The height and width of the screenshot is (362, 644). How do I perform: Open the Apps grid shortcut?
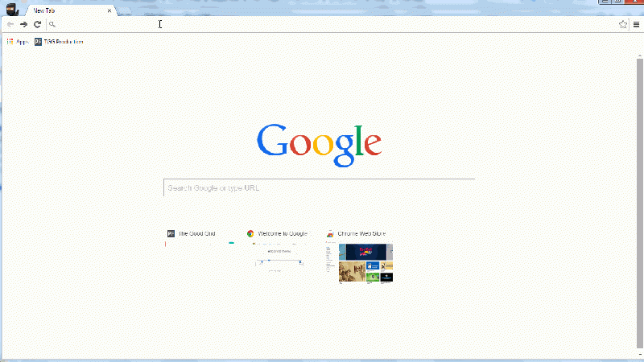click(17, 42)
